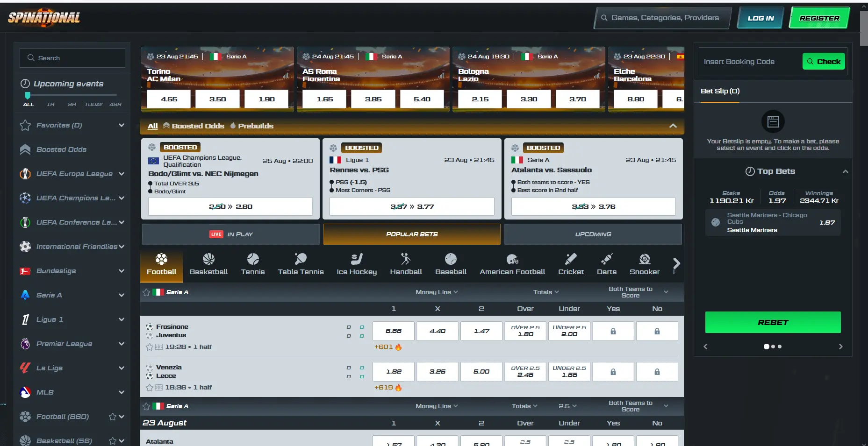Click the fire icon beside +619
This screenshot has height=446, width=868.
click(x=398, y=388)
